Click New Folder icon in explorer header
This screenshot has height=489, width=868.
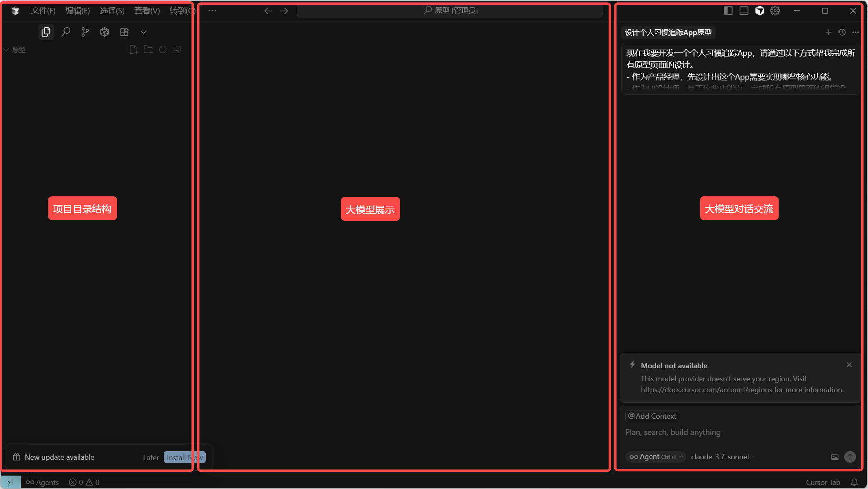148,50
